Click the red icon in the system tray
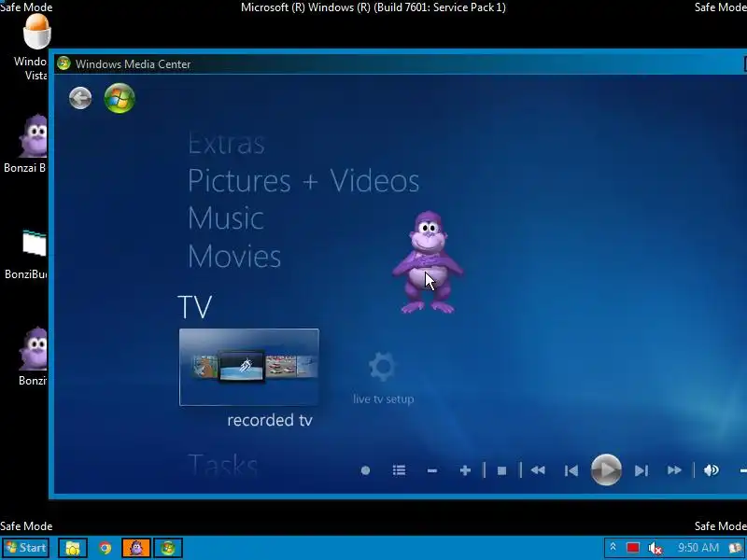This screenshot has height=560, width=747. coord(633,548)
